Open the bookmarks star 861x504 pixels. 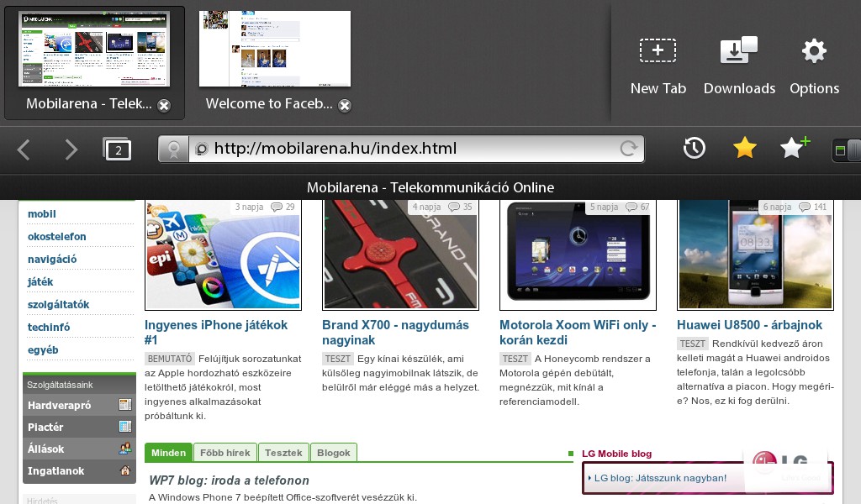point(745,148)
